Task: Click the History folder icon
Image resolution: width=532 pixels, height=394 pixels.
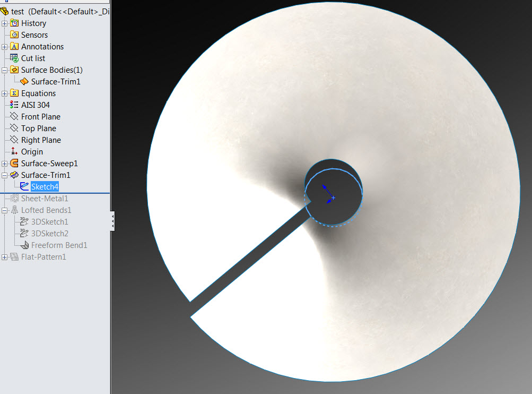Action: pos(14,23)
